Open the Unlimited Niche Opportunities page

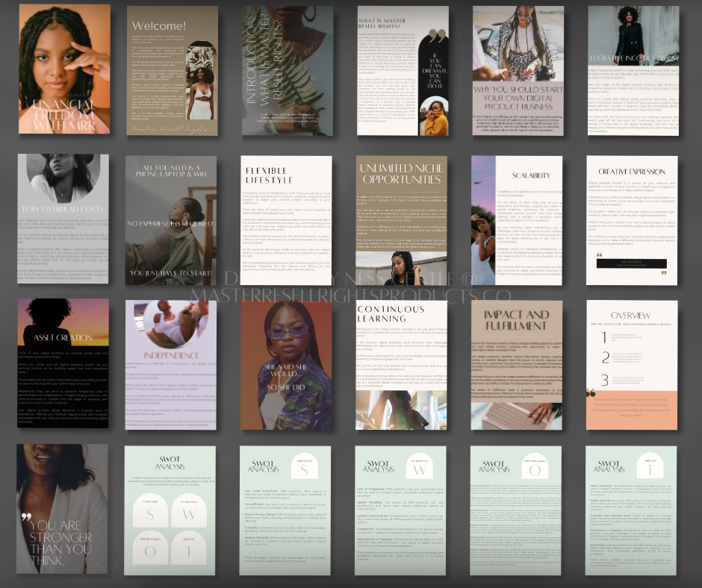[x=402, y=218]
